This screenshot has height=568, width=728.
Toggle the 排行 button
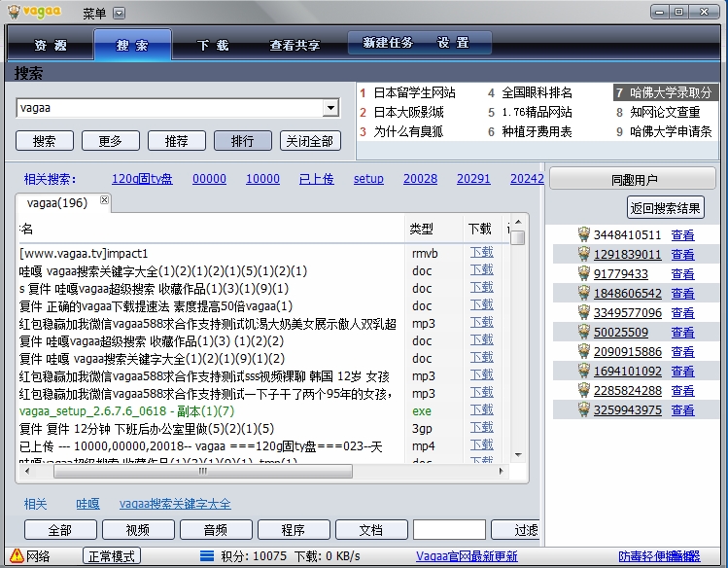243,141
